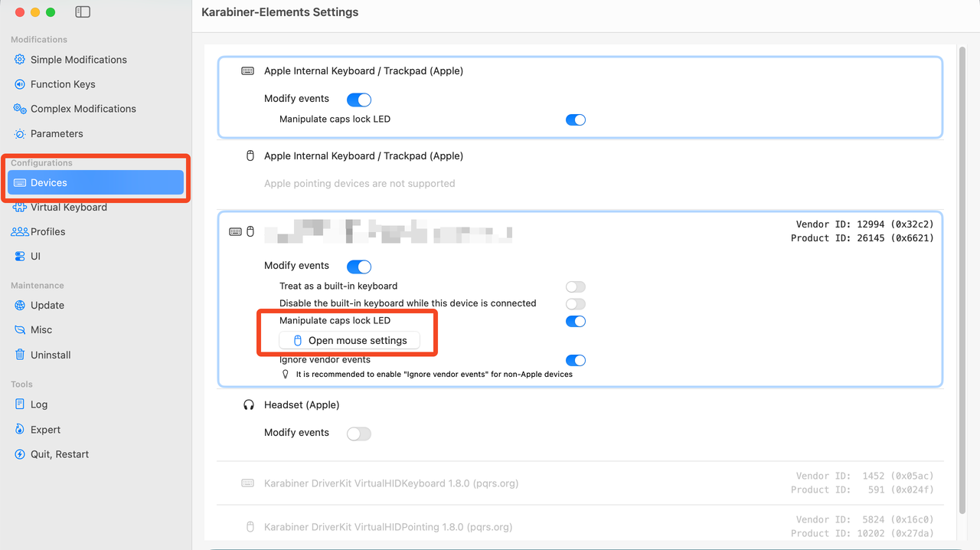Turn on Modify events for Headset (Apple)

click(x=358, y=434)
